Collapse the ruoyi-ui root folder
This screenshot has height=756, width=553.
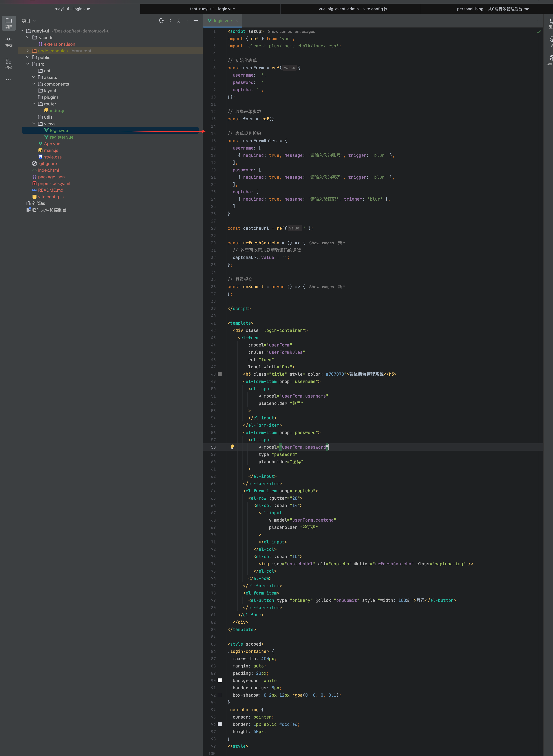tap(22, 31)
